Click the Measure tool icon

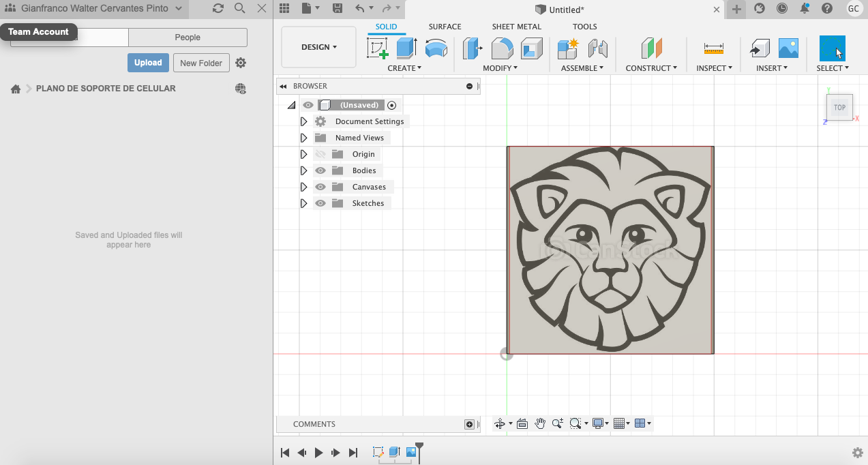(714, 48)
